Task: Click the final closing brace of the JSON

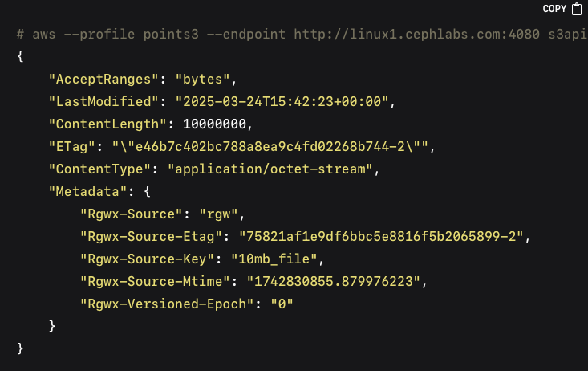Action: coord(20,349)
